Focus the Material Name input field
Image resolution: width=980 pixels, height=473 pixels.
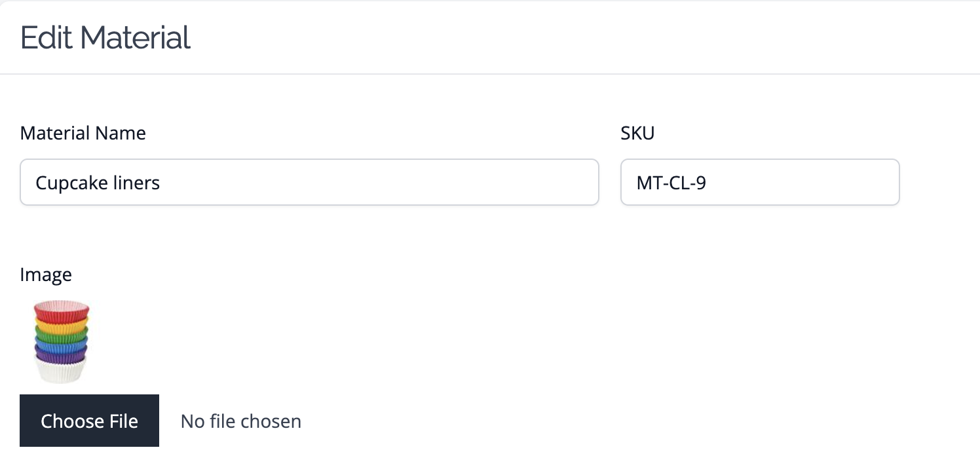tap(309, 182)
